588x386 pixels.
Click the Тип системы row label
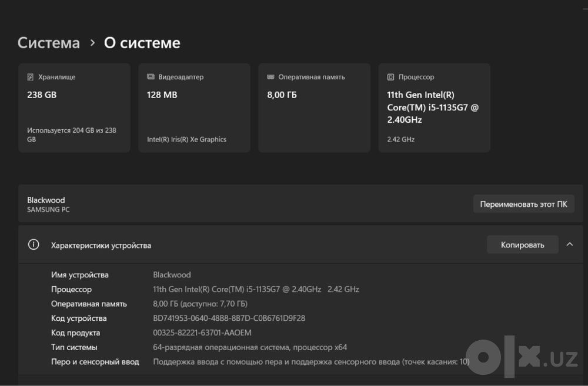[x=74, y=347]
